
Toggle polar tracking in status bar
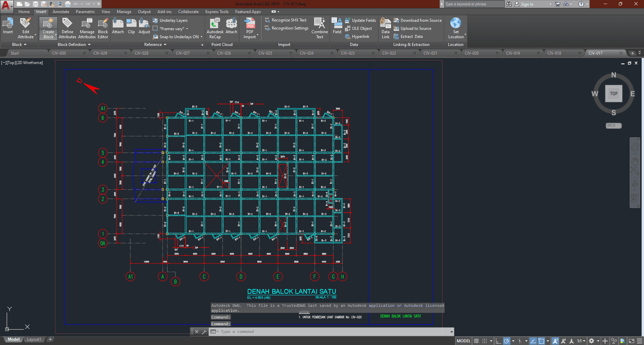507,341
